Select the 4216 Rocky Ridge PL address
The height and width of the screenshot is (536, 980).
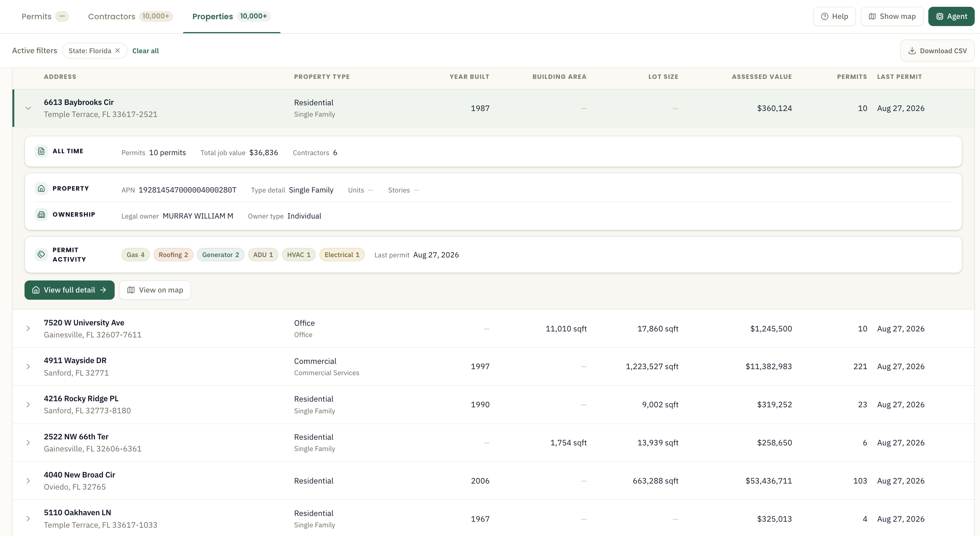[81, 398]
